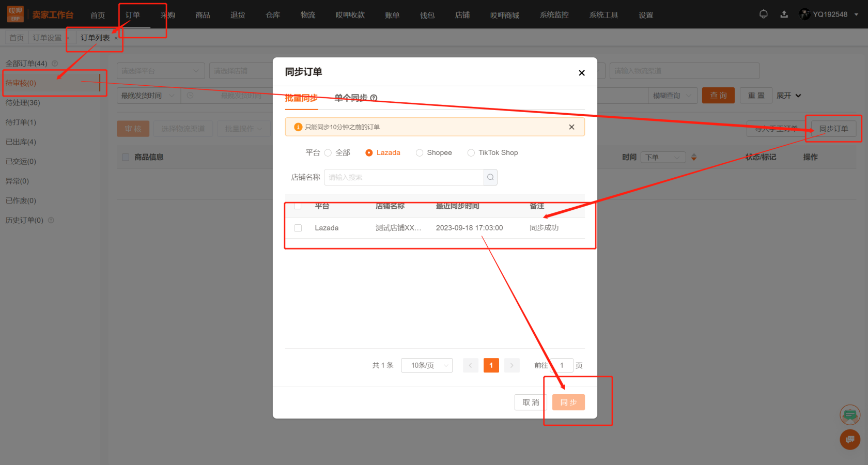The width and height of the screenshot is (868, 465).
Task: Open the 请选择平台 dropdown
Action: coord(161,71)
